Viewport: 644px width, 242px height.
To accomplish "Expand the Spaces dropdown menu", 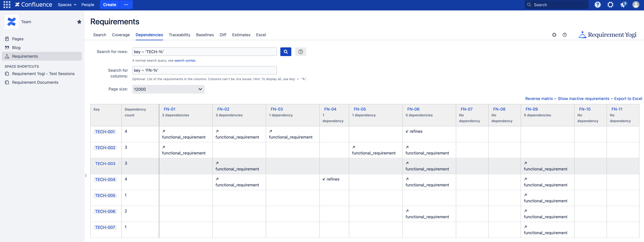I will pyautogui.click(x=67, y=4).
